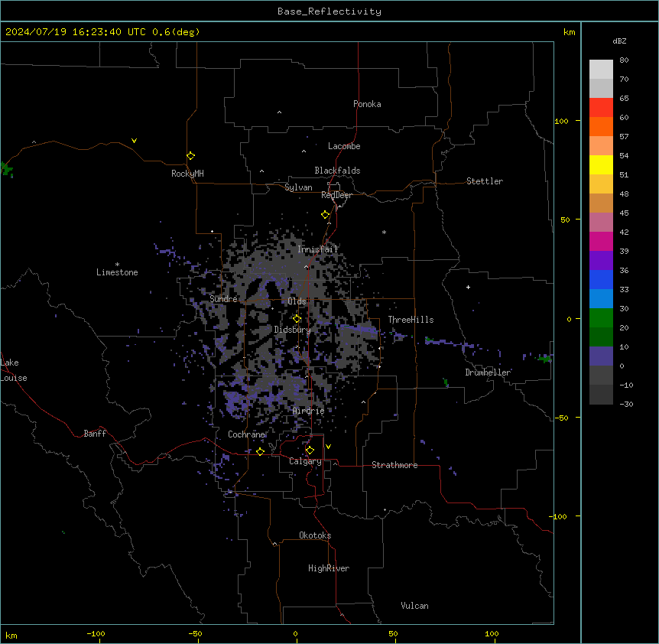Click the -100 tick label on bottom axis
Image resolution: width=659 pixels, height=644 pixels.
click(96, 633)
